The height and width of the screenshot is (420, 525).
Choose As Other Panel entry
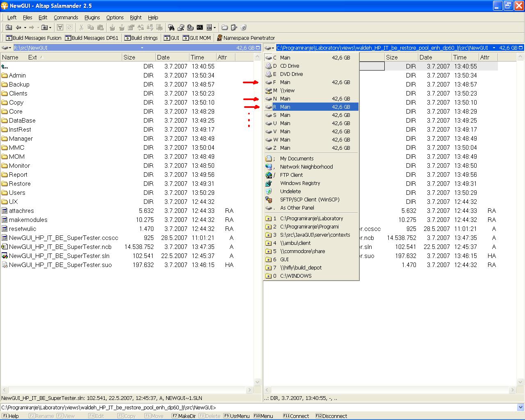(311, 208)
